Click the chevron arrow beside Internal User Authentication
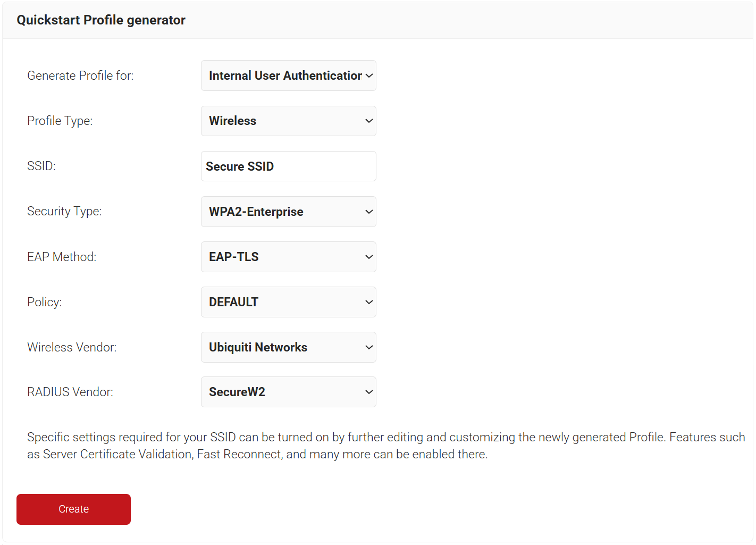This screenshot has width=756, height=545. (369, 76)
